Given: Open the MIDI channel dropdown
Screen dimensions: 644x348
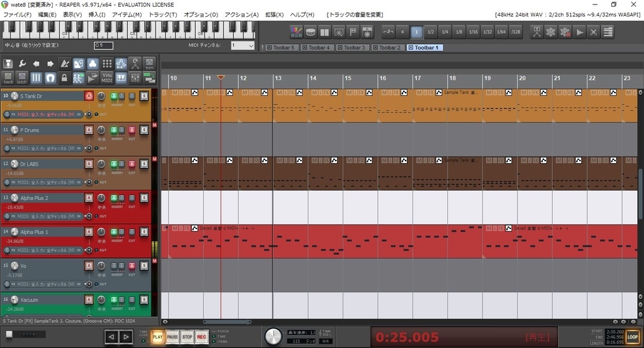Looking at the screenshot, I should pos(242,45).
